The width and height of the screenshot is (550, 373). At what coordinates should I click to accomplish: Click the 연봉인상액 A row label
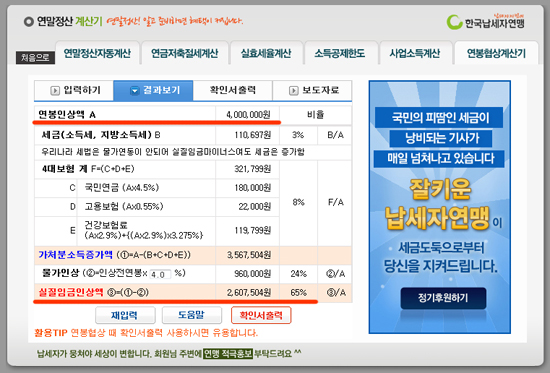(67, 115)
